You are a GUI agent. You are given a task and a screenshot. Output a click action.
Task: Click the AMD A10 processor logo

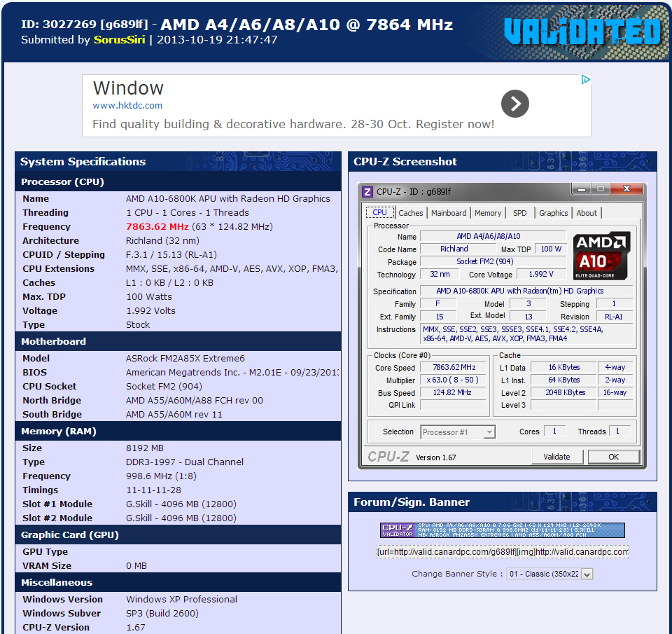(601, 256)
